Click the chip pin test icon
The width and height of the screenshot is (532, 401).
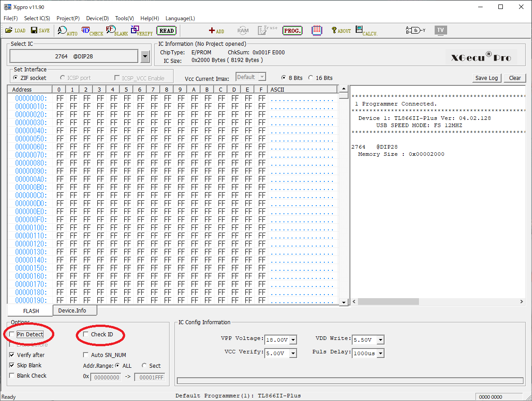tap(317, 31)
